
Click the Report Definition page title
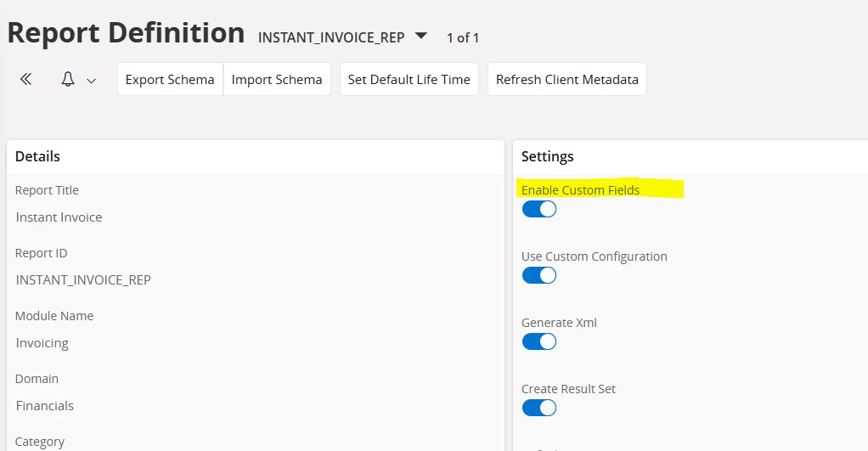point(126,33)
